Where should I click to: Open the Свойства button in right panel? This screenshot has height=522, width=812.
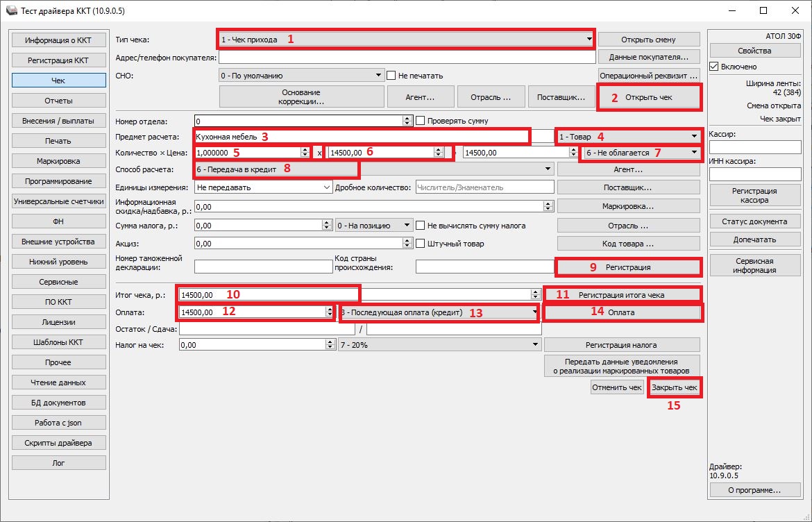pyautogui.click(x=754, y=51)
